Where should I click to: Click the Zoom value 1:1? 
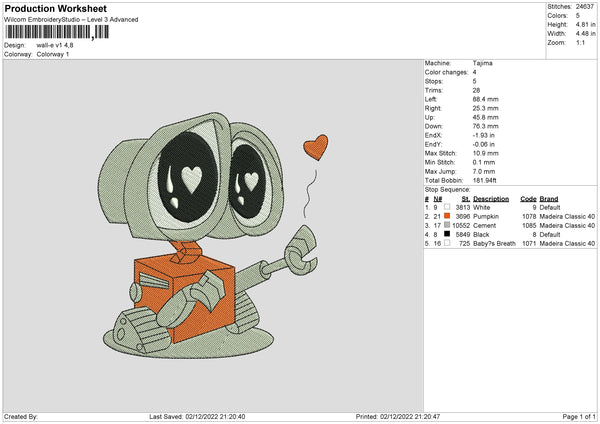[x=580, y=42]
